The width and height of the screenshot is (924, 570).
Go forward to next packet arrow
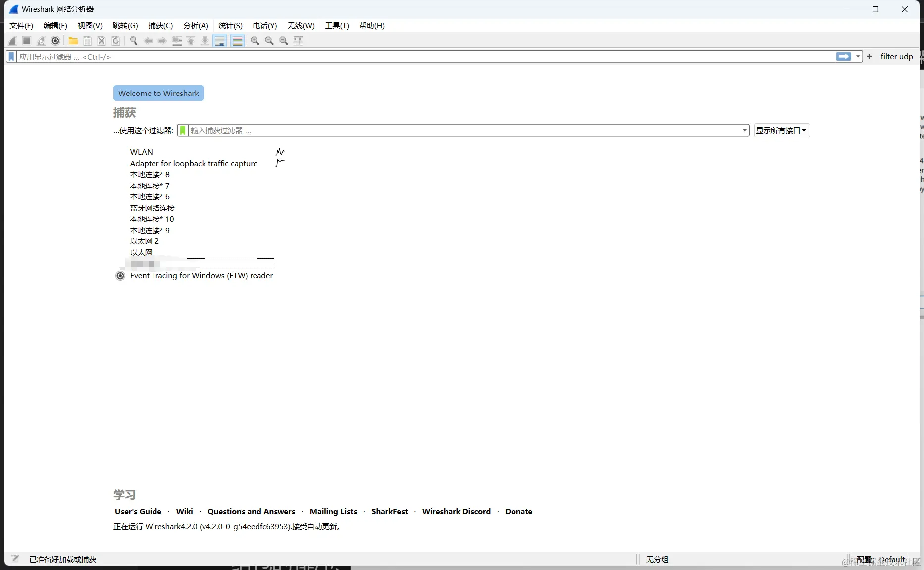pyautogui.click(x=162, y=41)
